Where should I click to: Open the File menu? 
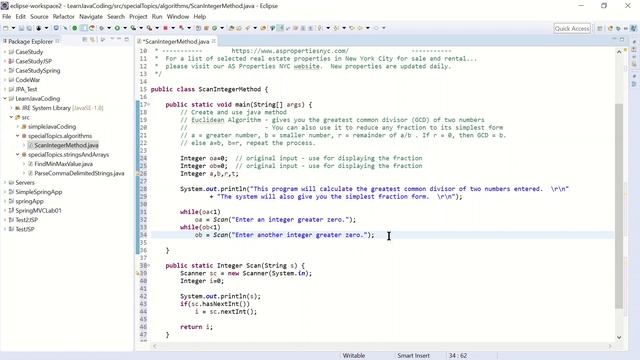(x=7, y=17)
